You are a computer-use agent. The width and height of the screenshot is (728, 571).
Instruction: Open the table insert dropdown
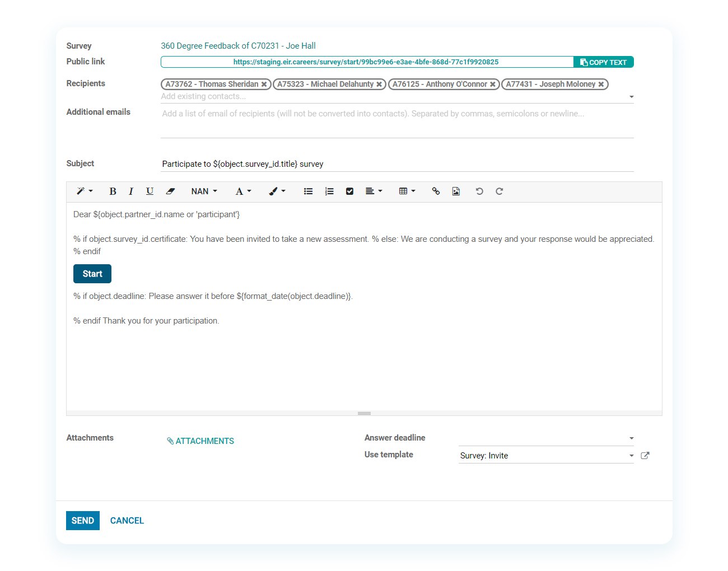pos(407,191)
